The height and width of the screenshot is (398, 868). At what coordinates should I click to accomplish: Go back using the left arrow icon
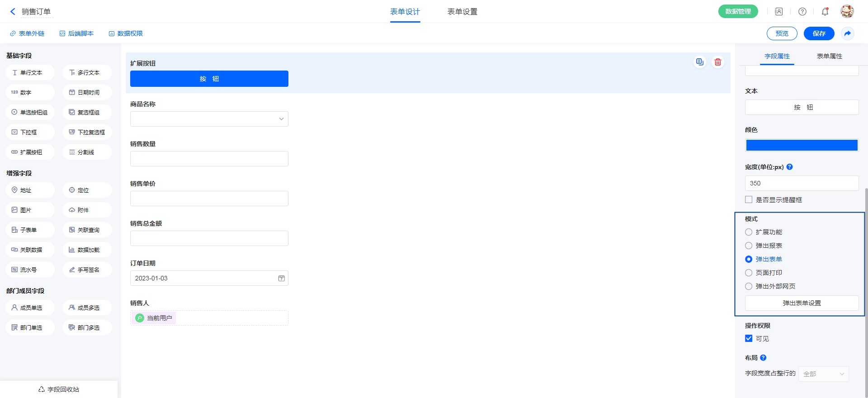pyautogui.click(x=13, y=12)
